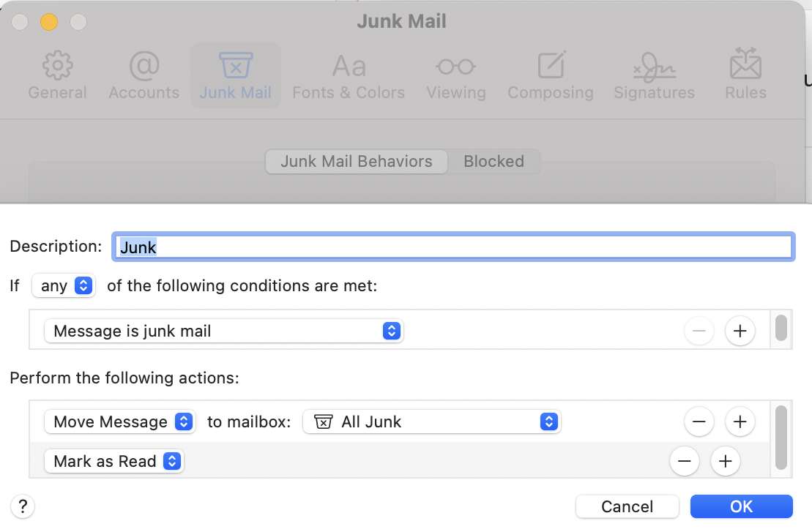The image size is (812, 532).
Task: Open the Signatures preferences pane
Action: click(x=654, y=75)
